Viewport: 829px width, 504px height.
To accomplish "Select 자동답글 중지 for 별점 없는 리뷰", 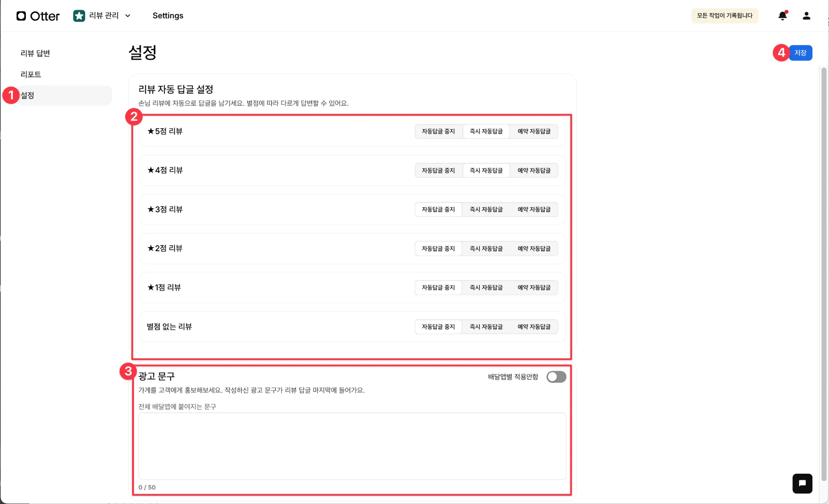I will [x=438, y=327].
